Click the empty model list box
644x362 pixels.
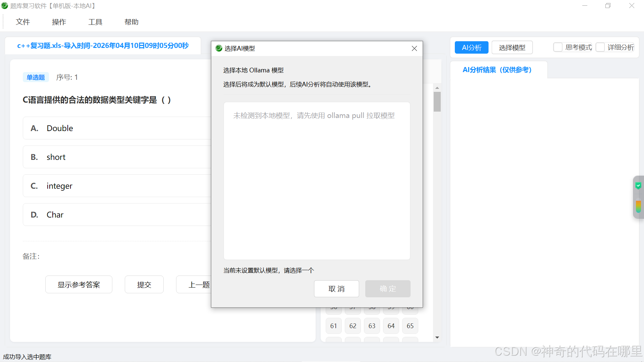(x=317, y=181)
